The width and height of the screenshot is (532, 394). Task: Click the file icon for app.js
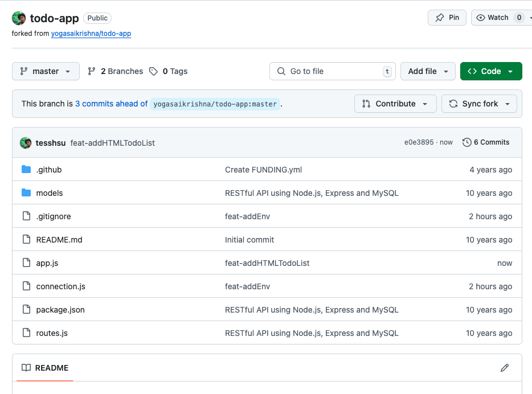pyautogui.click(x=26, y=263)
